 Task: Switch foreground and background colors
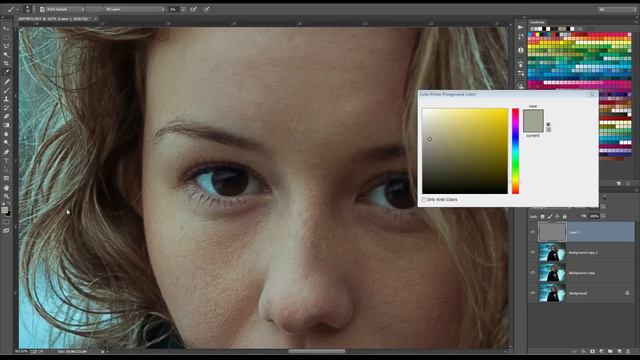pyautogui.click(x=9, y=205)
